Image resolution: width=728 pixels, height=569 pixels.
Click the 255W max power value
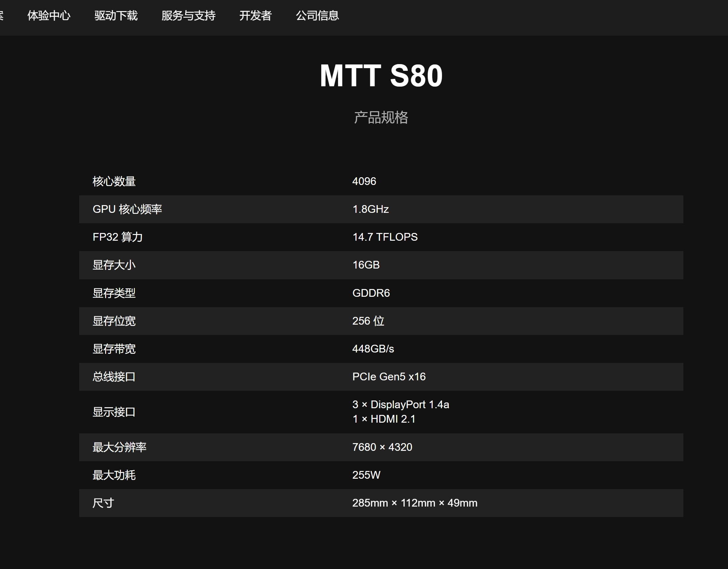pos(366,475)
